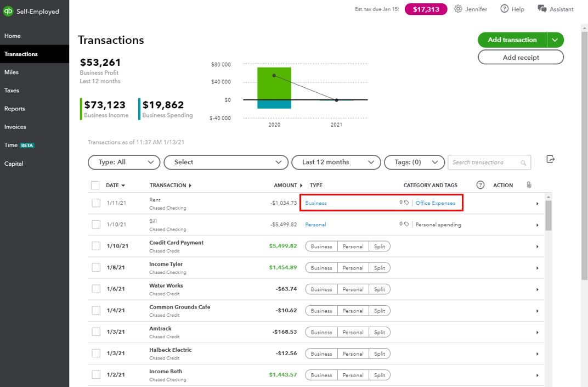
Task: Check the Rent transaction checkbox
Action: click(96, 203)
